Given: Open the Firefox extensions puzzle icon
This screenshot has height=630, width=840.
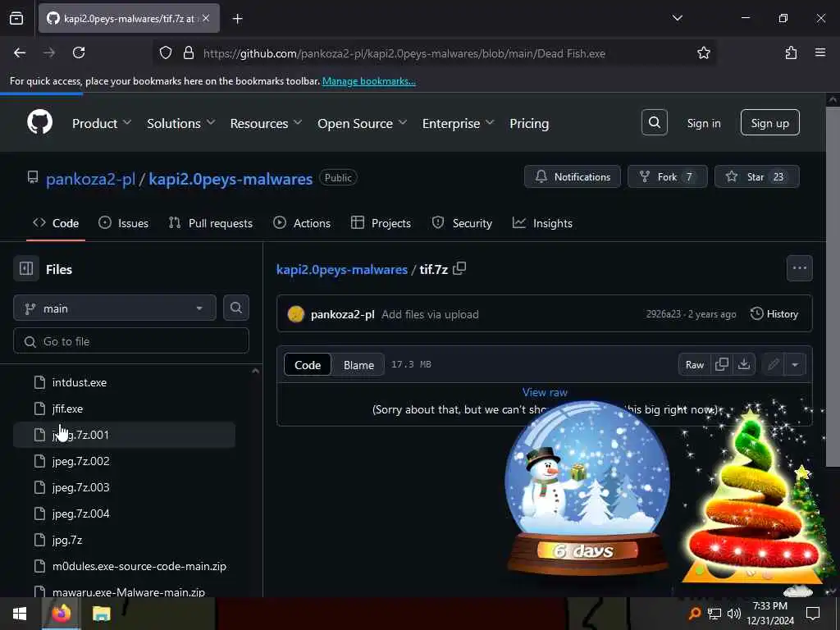Looking at the screenshot, I should (791, 53).
